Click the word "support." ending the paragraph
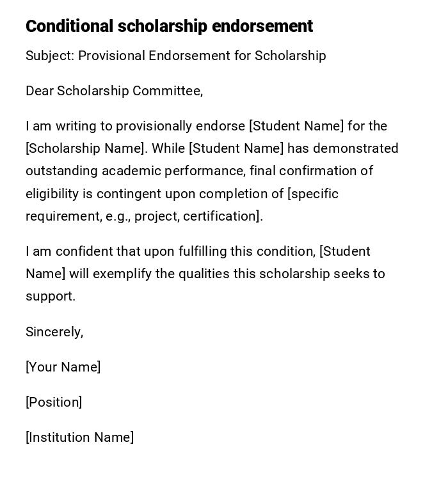Screen dimensions: 448x477 click(x=51, y=296)
